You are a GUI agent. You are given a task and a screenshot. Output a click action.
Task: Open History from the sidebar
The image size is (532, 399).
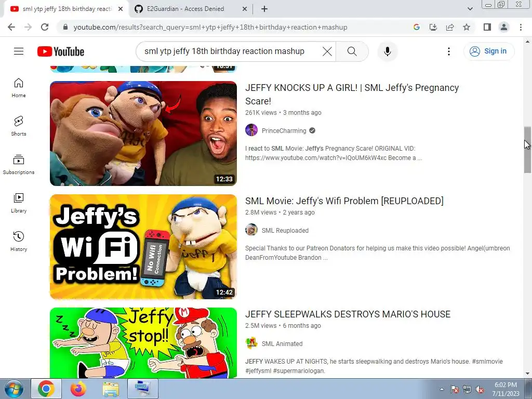[19, 241]
